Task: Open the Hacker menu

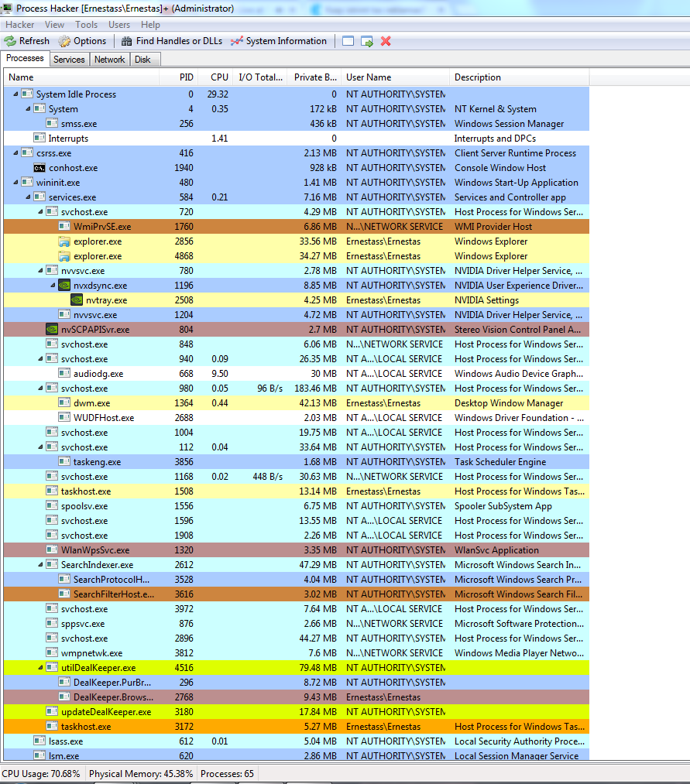Action: [x=19, y=25]
